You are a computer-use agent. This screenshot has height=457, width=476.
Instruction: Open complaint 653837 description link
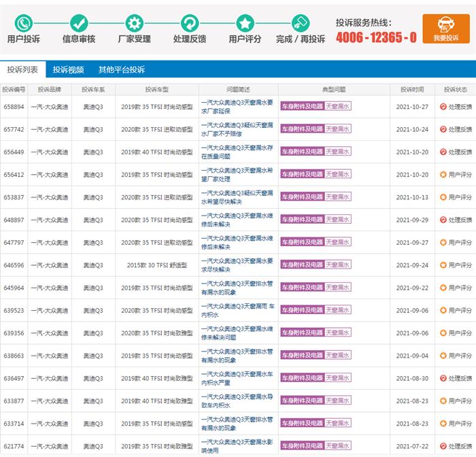(x=237, y=197)
